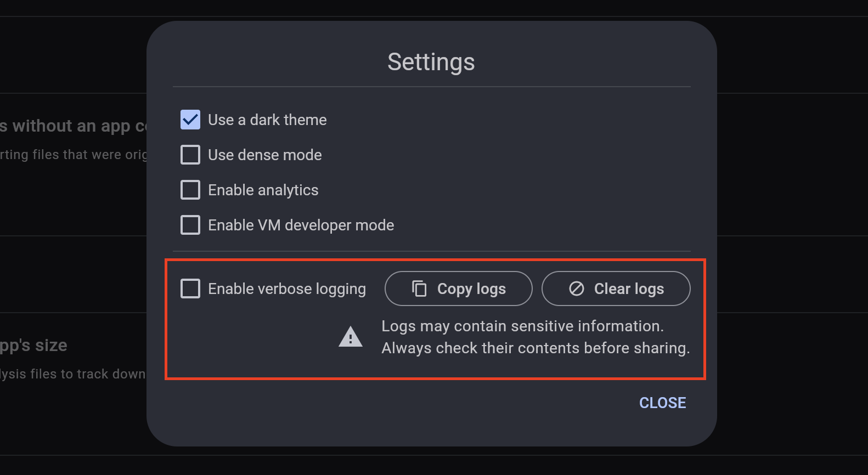Dismiss the dialog using CLOSE
The height and width of the screenshot is (475, 868).
[662, 403]
